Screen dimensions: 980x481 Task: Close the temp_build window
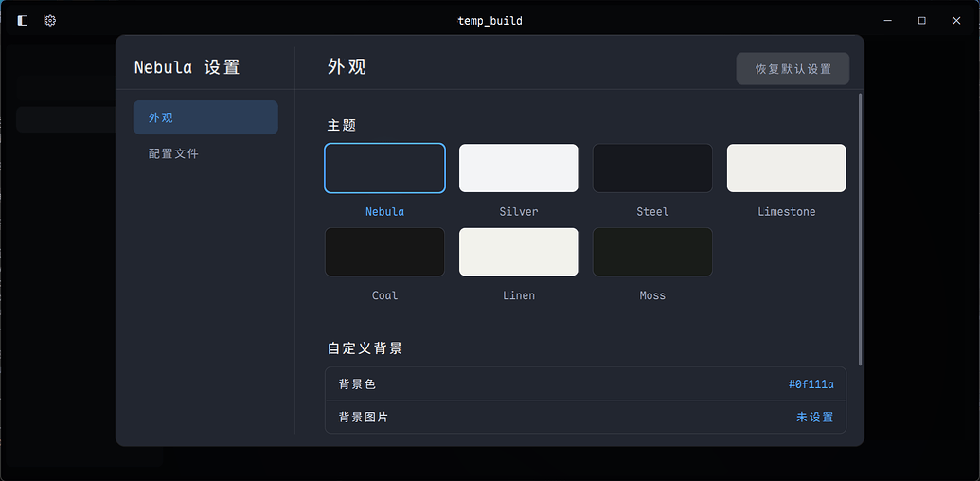point(956,21)
